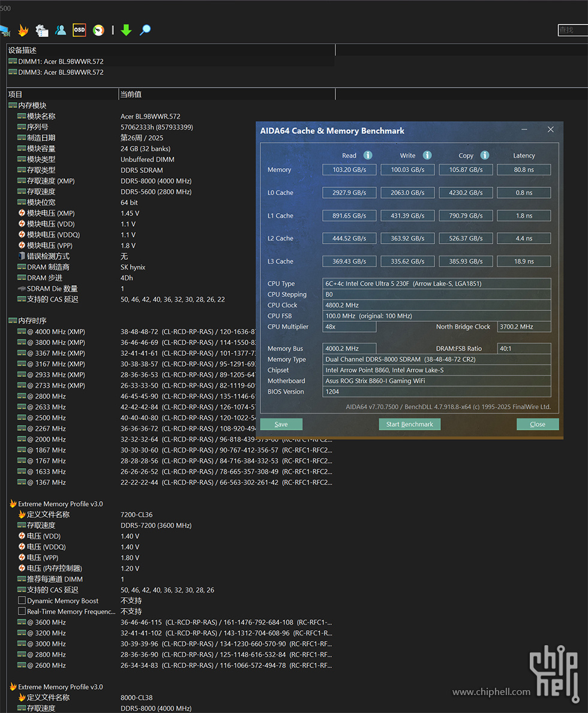Tick the Real-Time Memory Frequency checkbox
Viewport: 588px width, 713px height.
[22, 611]
